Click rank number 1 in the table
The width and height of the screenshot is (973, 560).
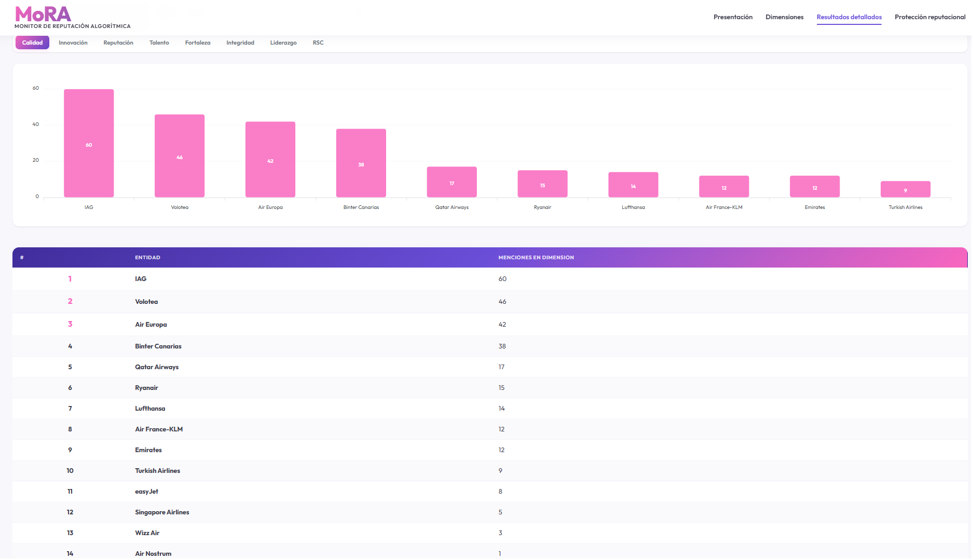click(70, 279)
